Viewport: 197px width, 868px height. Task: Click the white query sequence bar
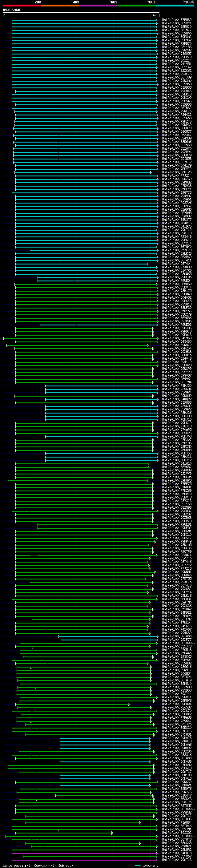coord(81,13)
